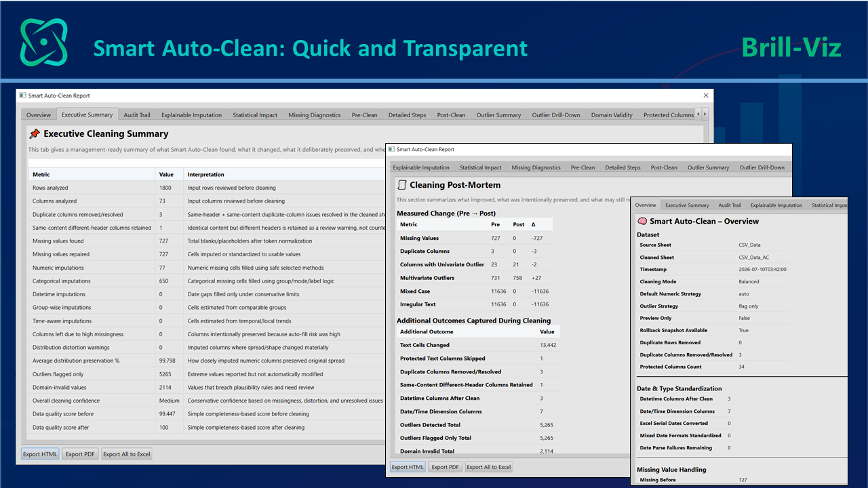
Task: Click Post-Mortem window's title bar icon
Action: 391,149
